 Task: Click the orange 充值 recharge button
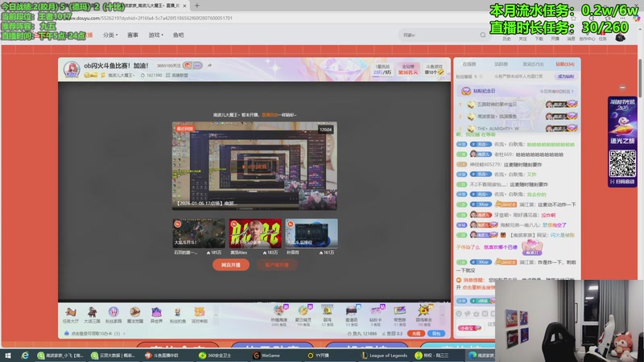[x=415, y=333]
